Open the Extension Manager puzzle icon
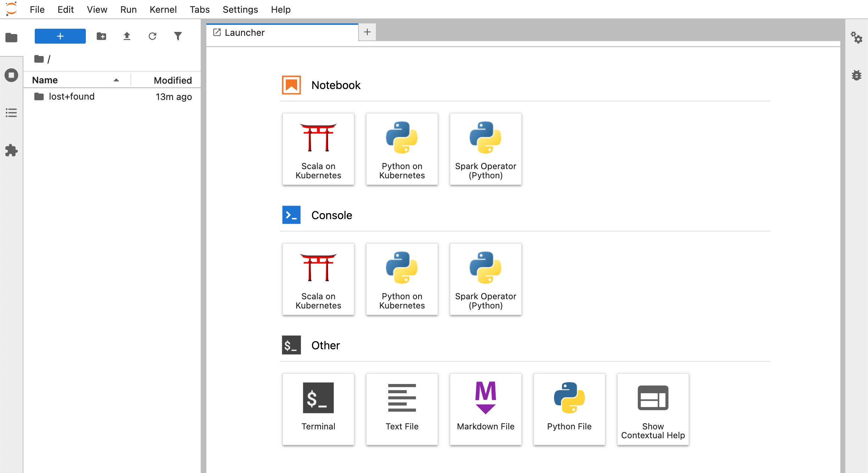Screen dimensions: 868x473 (11, 150)
